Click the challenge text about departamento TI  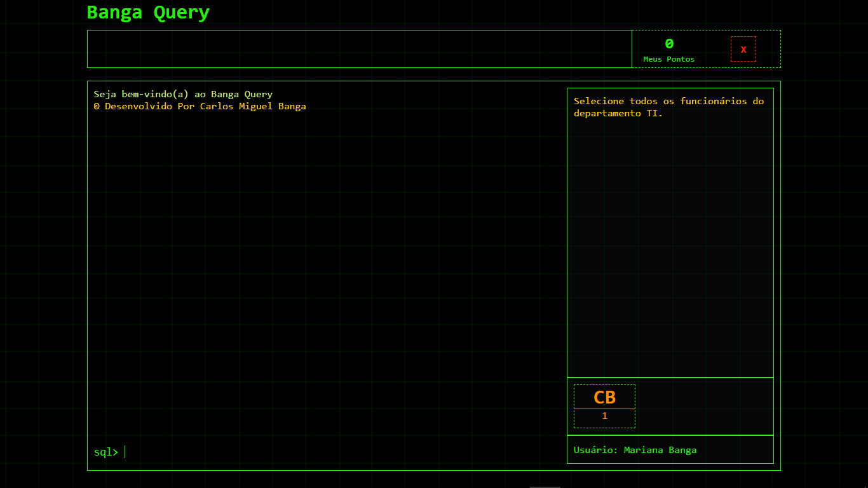click(668, 107)
